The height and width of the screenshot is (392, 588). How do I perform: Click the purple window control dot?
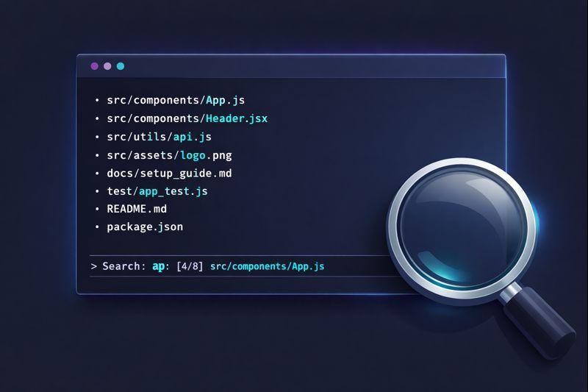(x=95, y=66)
